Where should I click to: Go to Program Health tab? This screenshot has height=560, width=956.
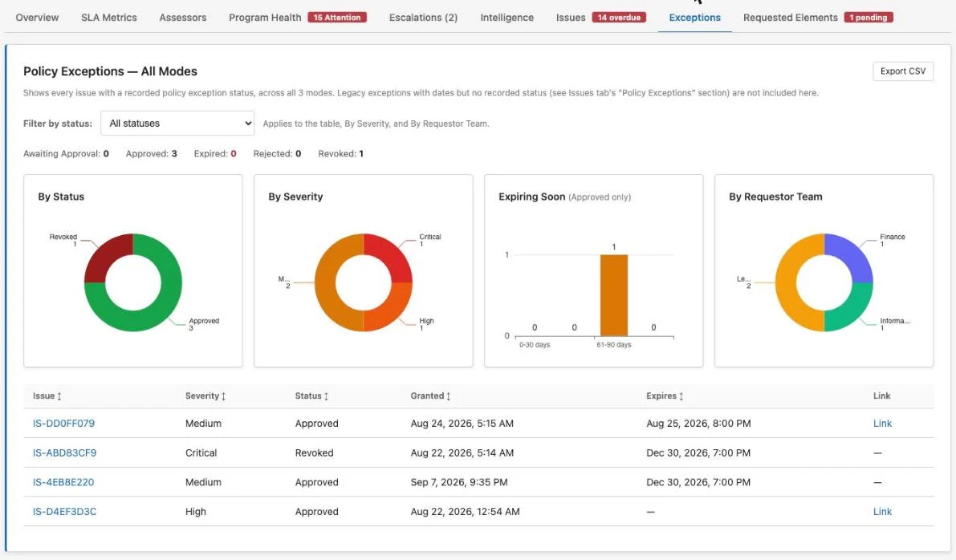pos(265,18)
